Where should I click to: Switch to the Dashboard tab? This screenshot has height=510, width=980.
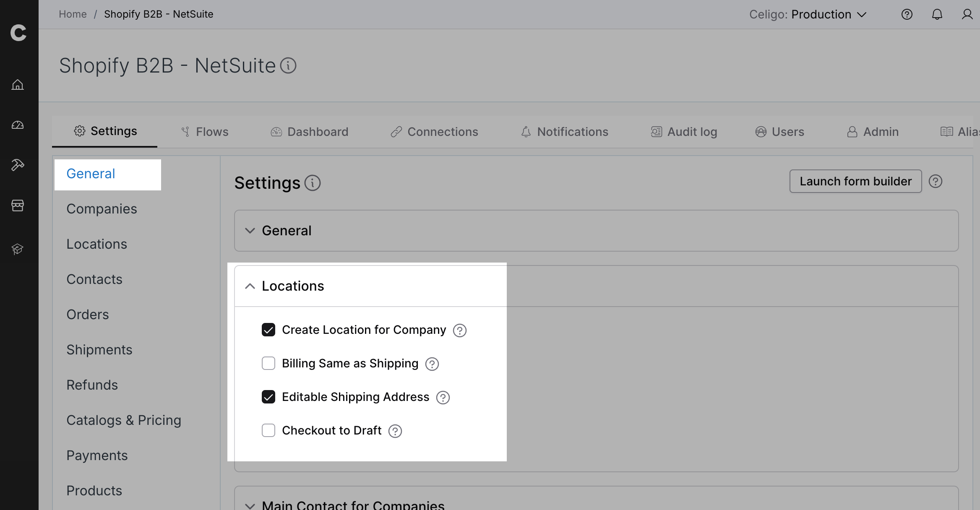coord(309,132)
